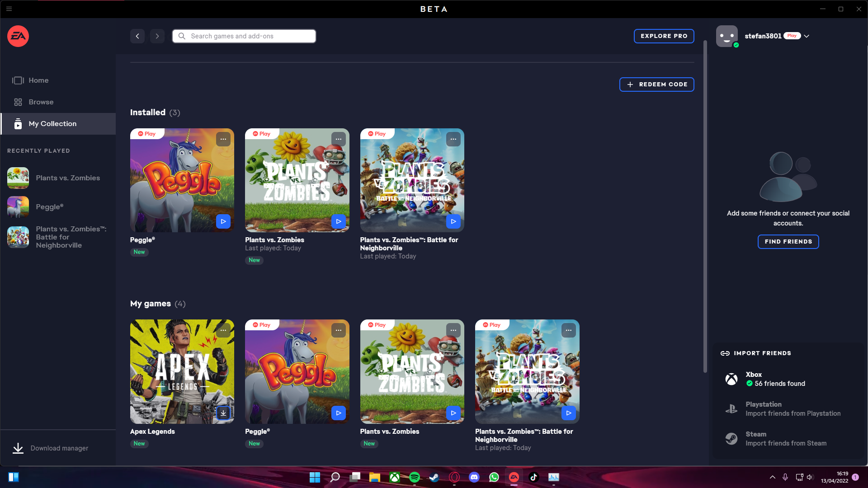This screenshot has width=868, height=488.
Task: Open WhatsApp from the taskbar
Action: [494, 477]
